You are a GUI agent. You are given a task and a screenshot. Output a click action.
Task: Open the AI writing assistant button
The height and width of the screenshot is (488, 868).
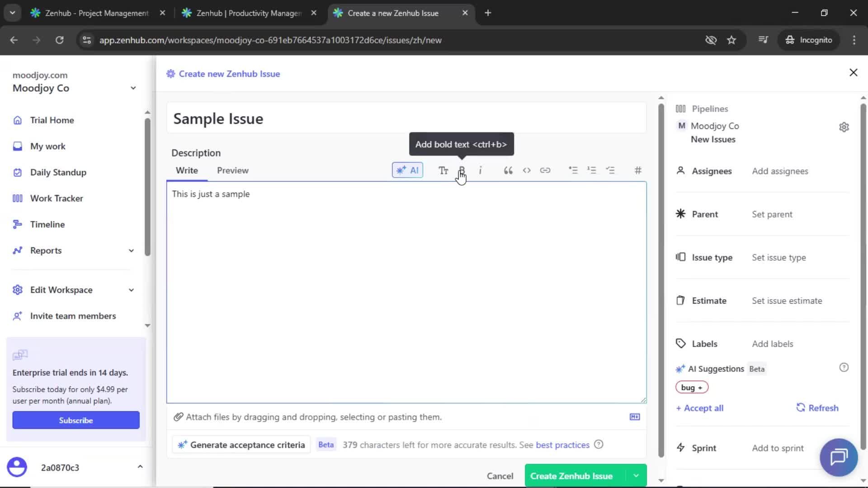407,170
